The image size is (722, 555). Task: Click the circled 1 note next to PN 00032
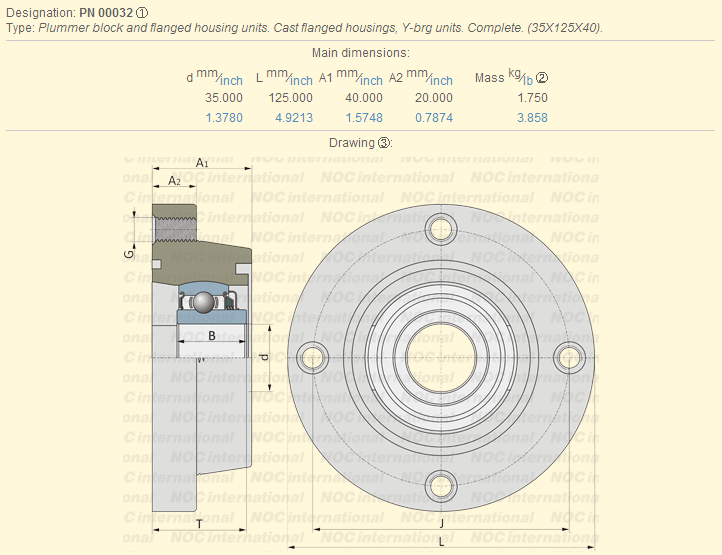coord(142,13)
